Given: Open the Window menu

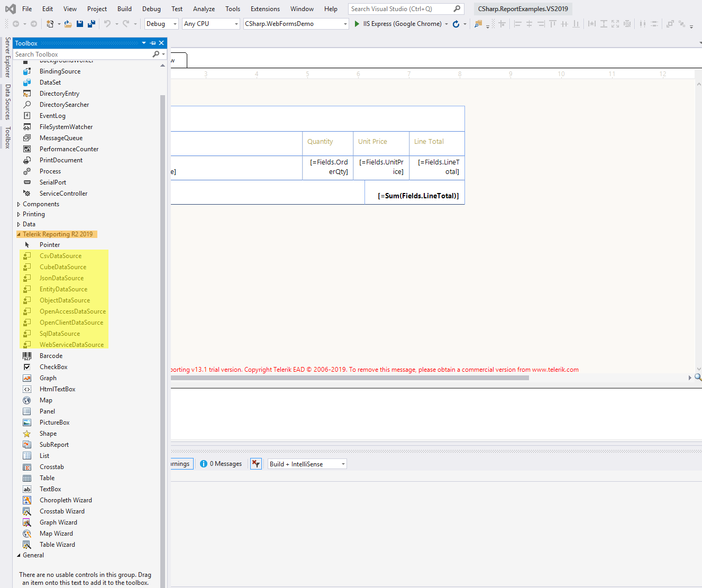Looking at the screenshot, I should point(302,9).
